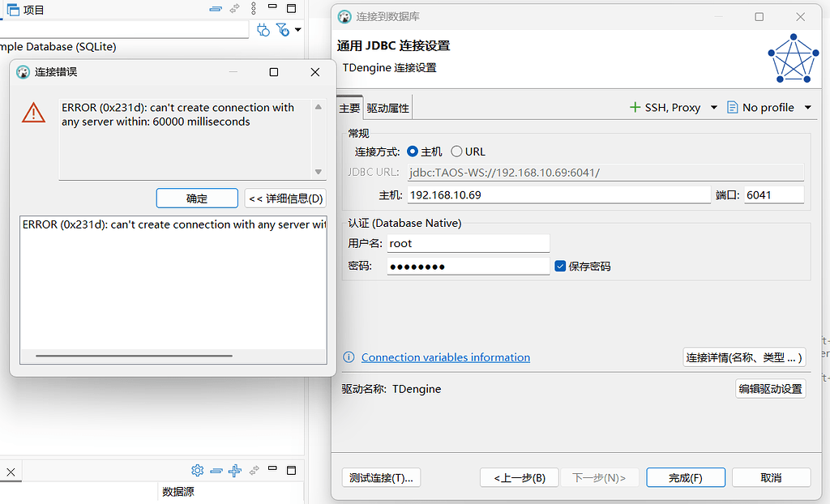Select URL connection mode radio button

pyautogui.click(x=456, y=152)
